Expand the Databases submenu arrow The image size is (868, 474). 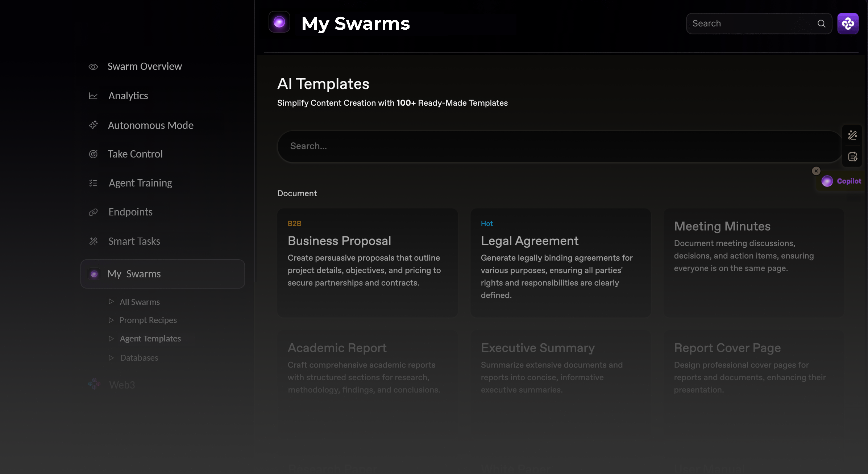[111, 358]
